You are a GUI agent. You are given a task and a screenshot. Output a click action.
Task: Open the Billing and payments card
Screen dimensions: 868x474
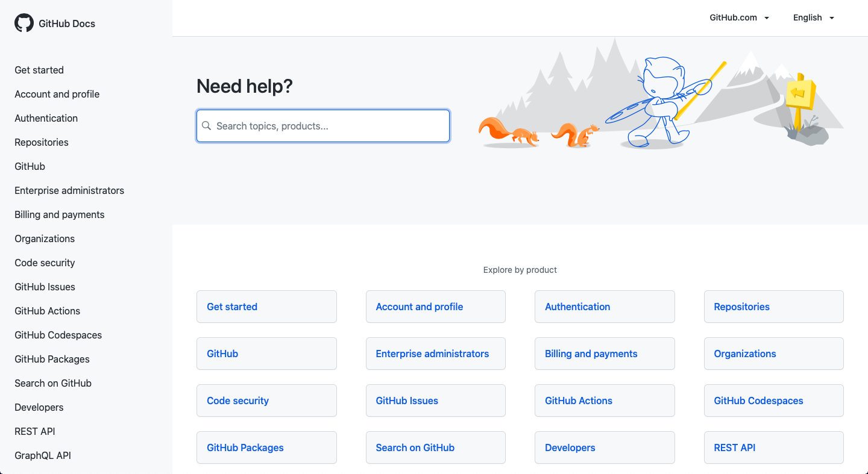605,354
